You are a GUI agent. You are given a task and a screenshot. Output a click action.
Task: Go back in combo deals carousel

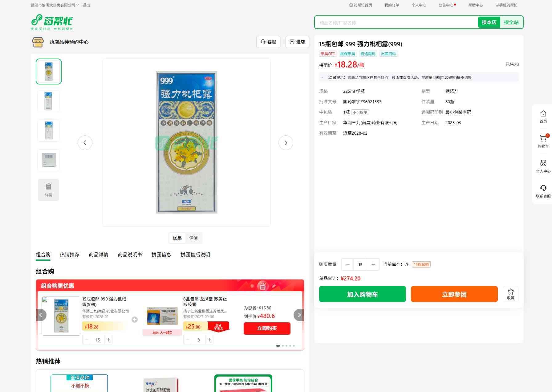point(41,315)
